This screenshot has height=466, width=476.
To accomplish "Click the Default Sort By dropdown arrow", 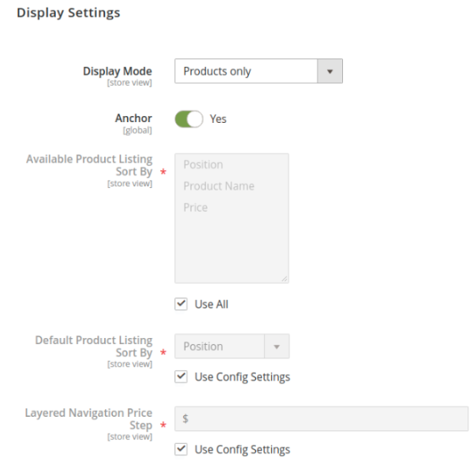I will (277, 347).
